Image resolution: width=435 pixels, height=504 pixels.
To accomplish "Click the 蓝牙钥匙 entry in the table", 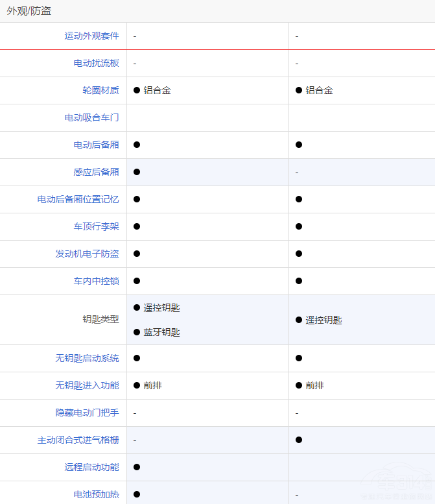I will click(161, 333).
